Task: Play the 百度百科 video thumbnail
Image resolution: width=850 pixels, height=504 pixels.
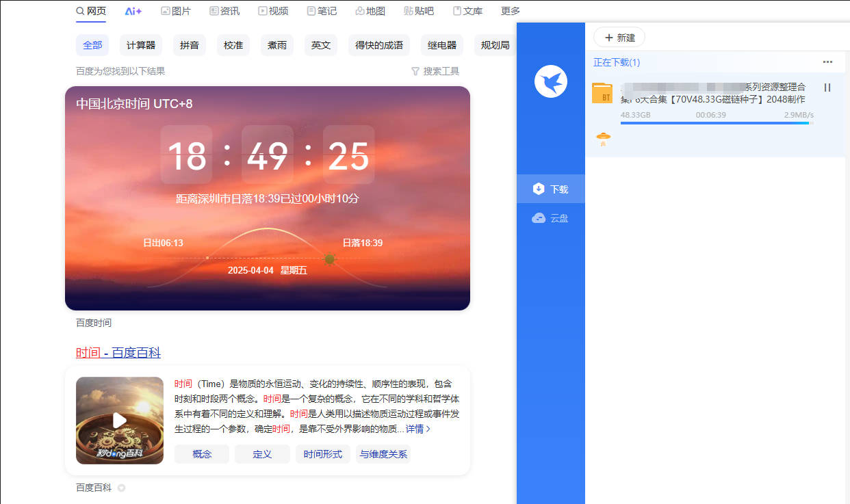Action: (x=119, y=420)
